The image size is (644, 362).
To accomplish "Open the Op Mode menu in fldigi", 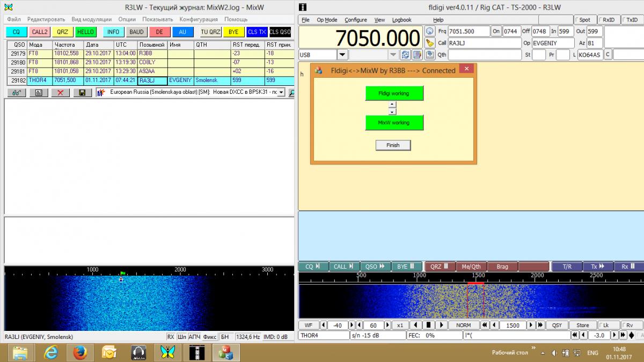I will coord(327,20).
